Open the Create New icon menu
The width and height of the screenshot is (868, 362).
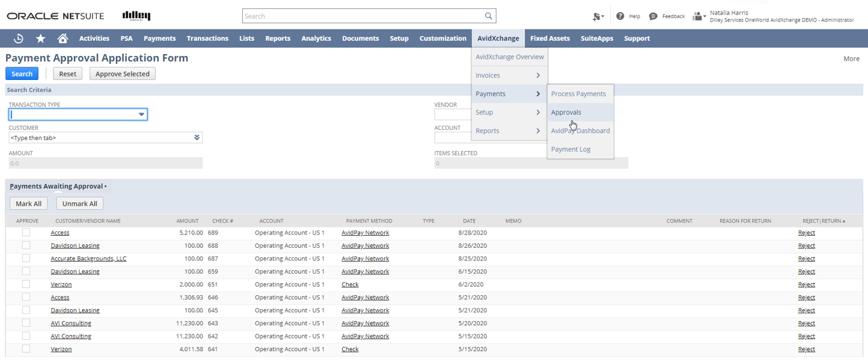[x=598, y=16]
